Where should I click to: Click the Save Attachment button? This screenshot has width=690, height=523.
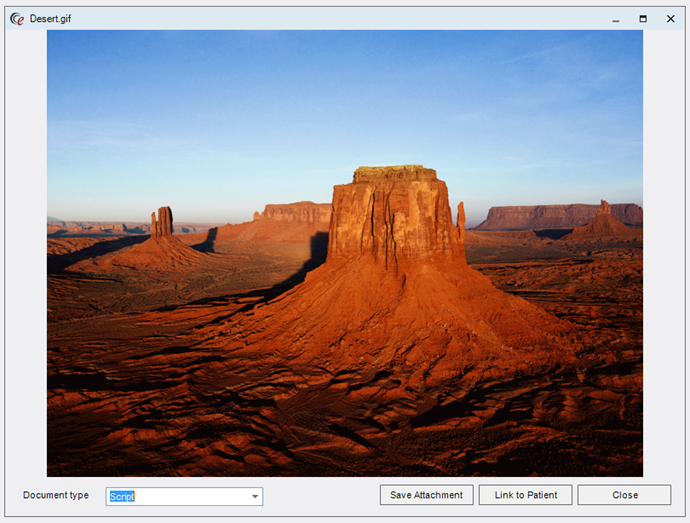click(x=426, y=495)
